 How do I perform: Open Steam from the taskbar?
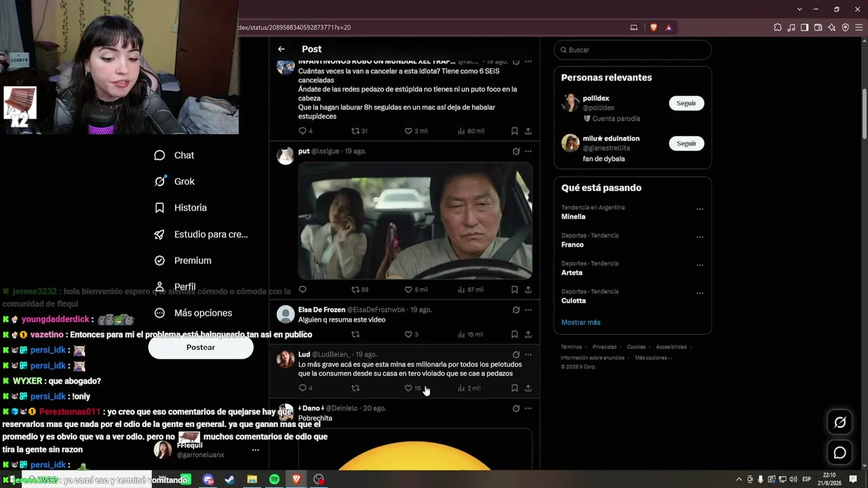pos(230,479)
